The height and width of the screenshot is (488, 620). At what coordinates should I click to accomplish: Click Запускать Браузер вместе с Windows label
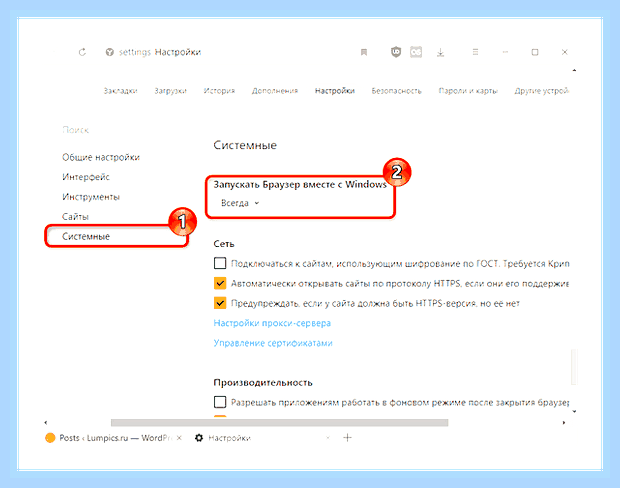point(300,185)
